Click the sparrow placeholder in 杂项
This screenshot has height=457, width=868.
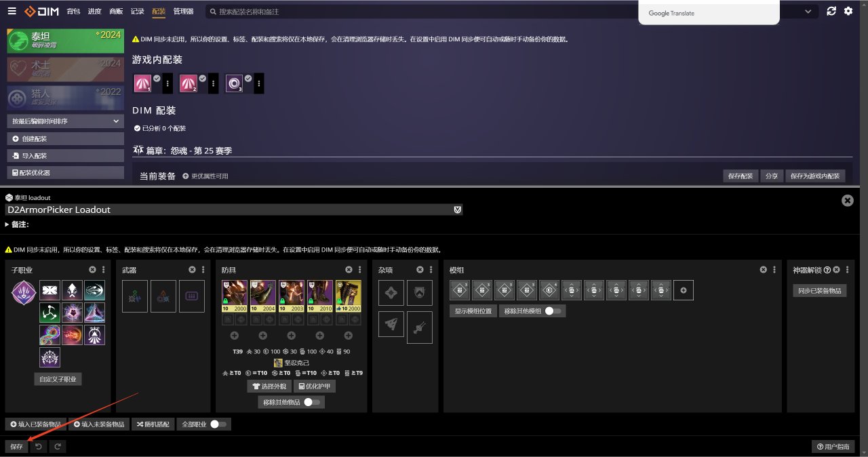(x=420, y=327)
